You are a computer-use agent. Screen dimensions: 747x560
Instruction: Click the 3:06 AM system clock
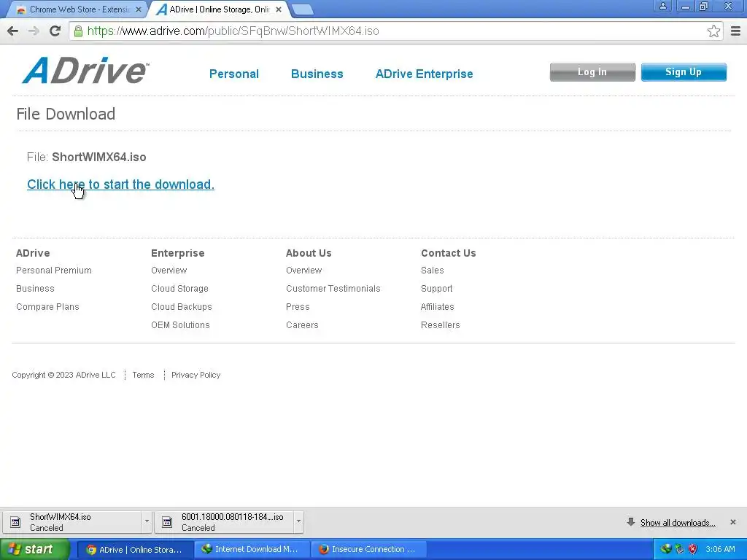tap(720, 549)
